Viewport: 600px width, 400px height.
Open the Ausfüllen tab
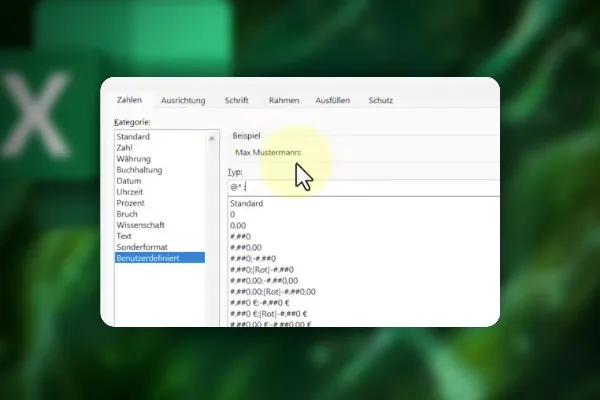[x=333, y=100]
